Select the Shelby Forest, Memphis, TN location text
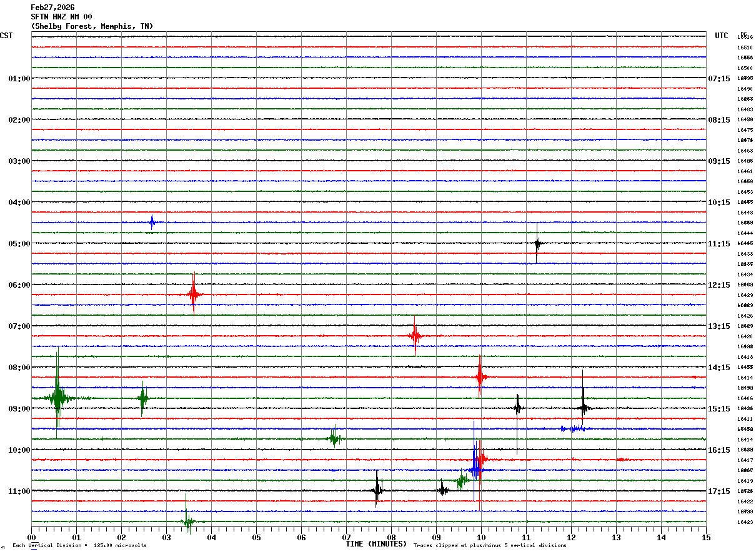 click(92, 26)
